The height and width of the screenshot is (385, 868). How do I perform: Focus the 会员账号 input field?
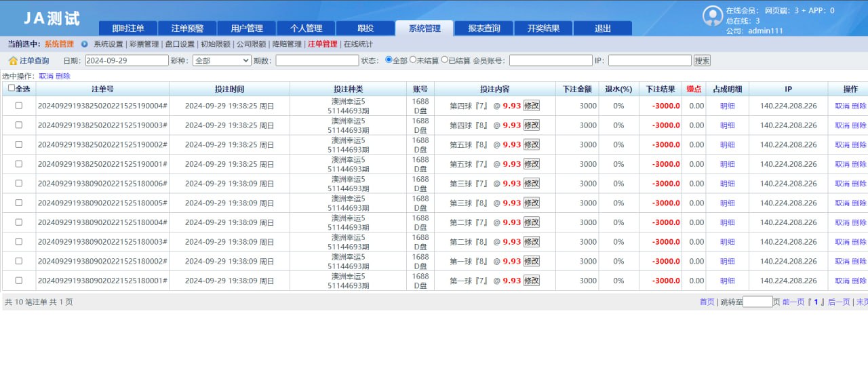[x=551, y=60]
